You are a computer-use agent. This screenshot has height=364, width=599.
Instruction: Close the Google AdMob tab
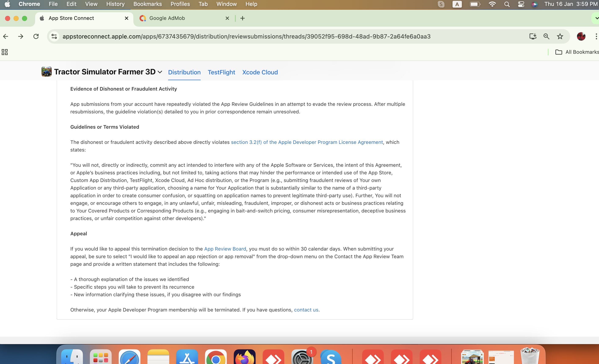tap(227, 18)
